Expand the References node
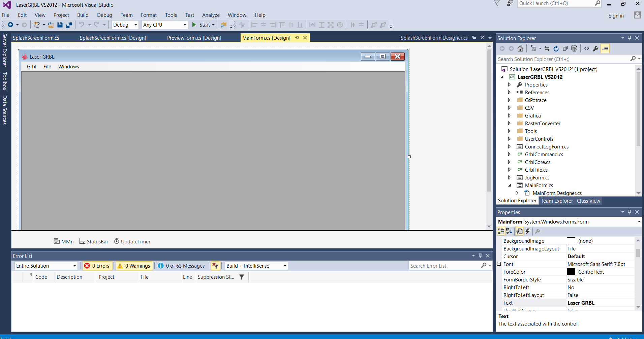This screenshot has height=339, width=644. [509, 93]
